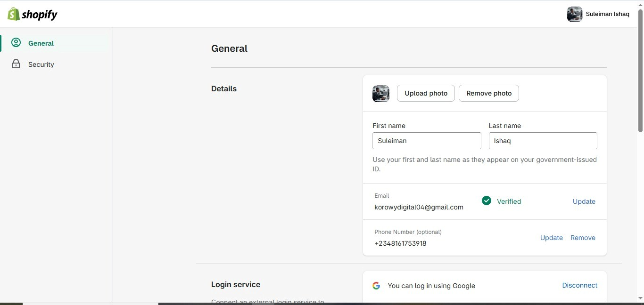Click the page vertical scrollbar thumb
The width and height of the screenshot is (644, 305).
click(x=640, y=71)
